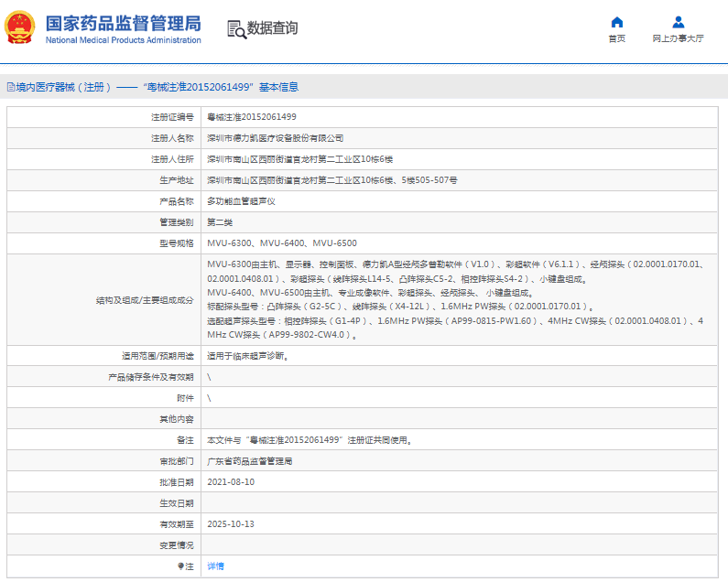Click the address ending 5楼505-507号
The height and width of the screenshot is (582, 728).
(332, 180)
